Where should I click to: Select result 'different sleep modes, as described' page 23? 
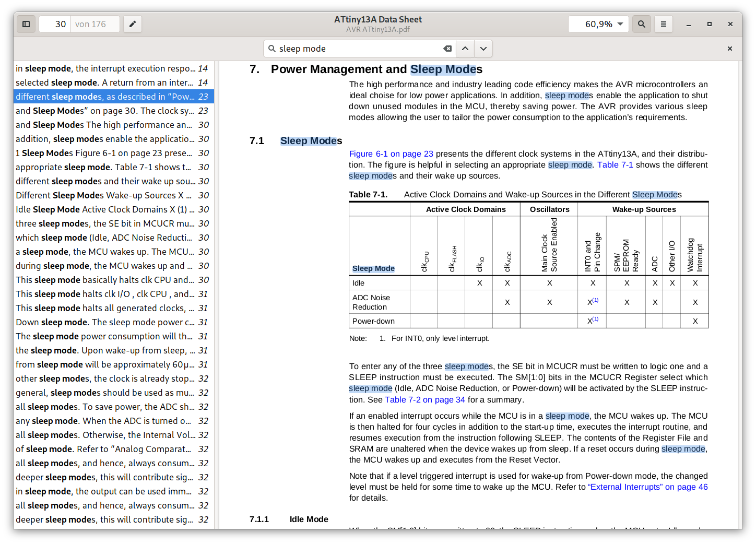click(114, 97)
